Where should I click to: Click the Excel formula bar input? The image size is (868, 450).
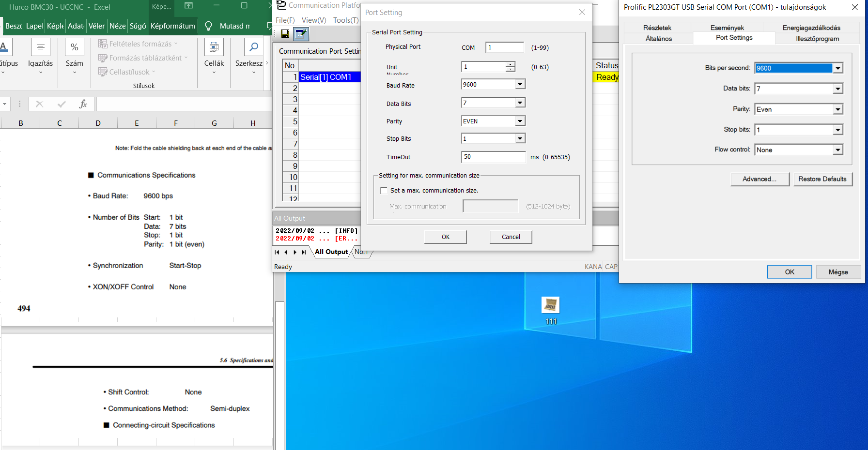184,104
